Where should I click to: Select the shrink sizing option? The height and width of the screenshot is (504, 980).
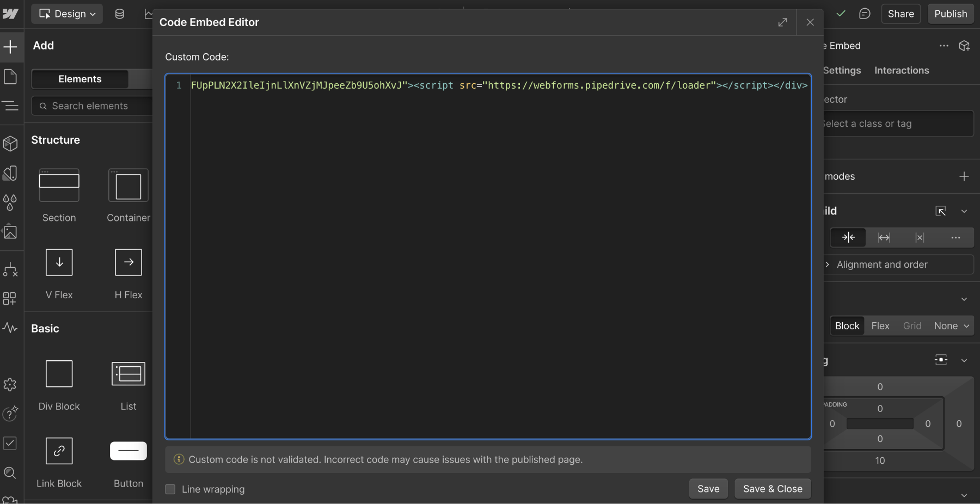point(848,237)
